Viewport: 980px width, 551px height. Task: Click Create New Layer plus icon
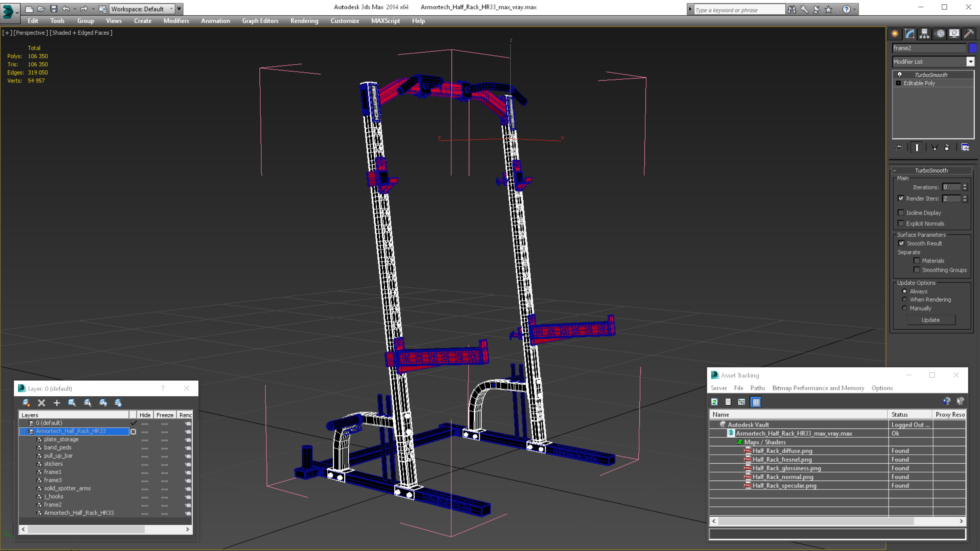[57, 403]
